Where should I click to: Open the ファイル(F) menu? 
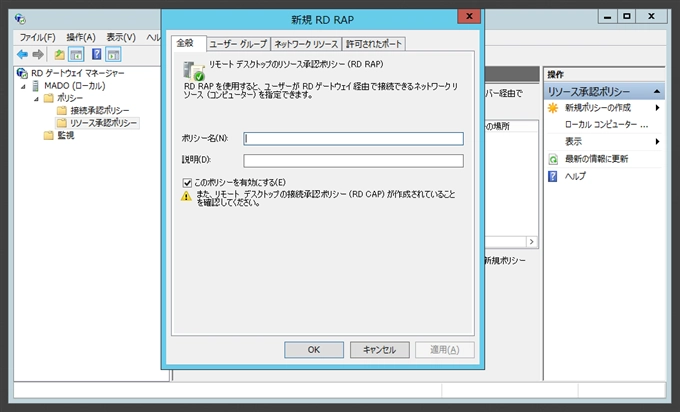[37, 37]
